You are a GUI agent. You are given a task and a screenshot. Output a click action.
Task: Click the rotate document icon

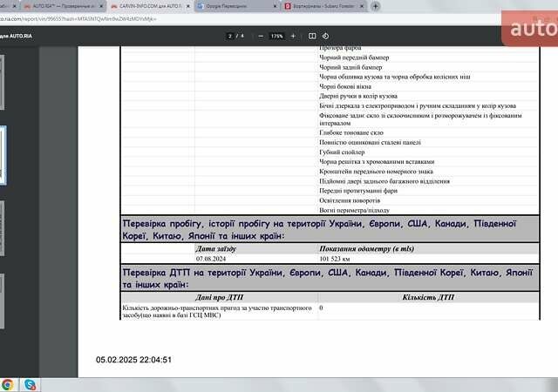[323, 36]
